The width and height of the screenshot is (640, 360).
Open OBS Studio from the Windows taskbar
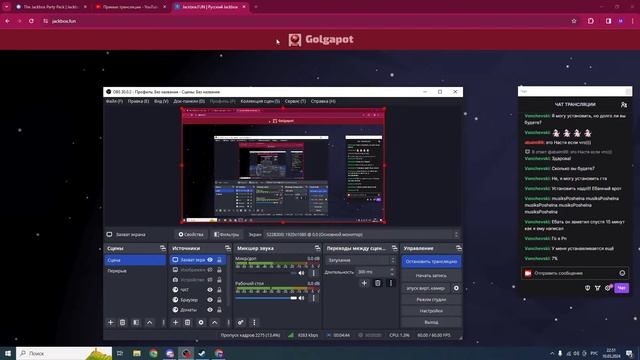click(186, 353)
